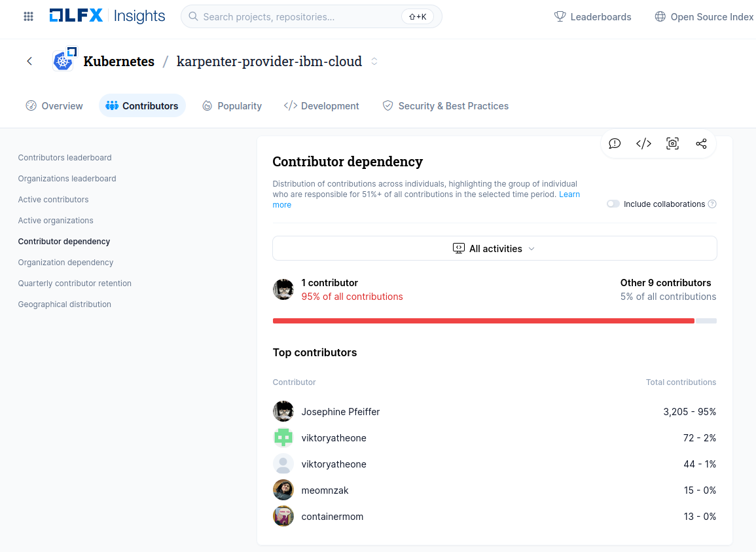This screenshot has height=552, width=756.
Task: Toggle the Include collaborations switch
Action: (613, 204)
